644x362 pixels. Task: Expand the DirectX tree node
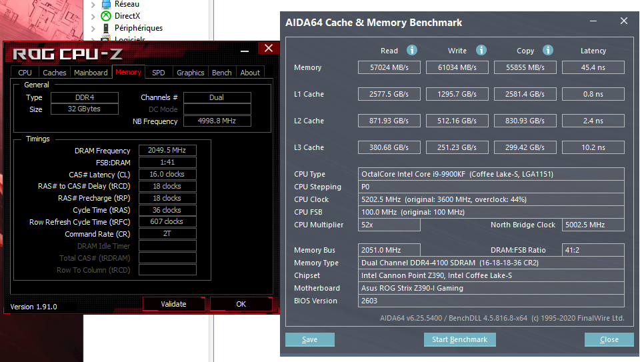tap(93, 17)
